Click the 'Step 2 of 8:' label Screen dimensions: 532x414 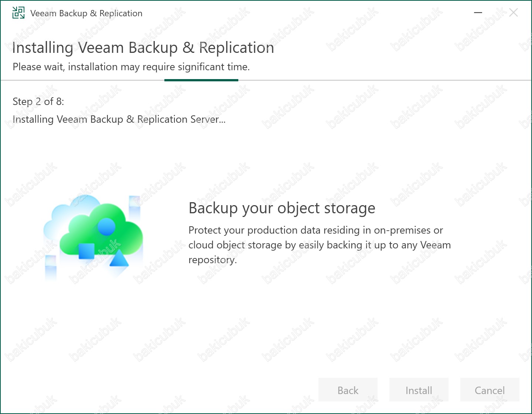tap(38, 102)
